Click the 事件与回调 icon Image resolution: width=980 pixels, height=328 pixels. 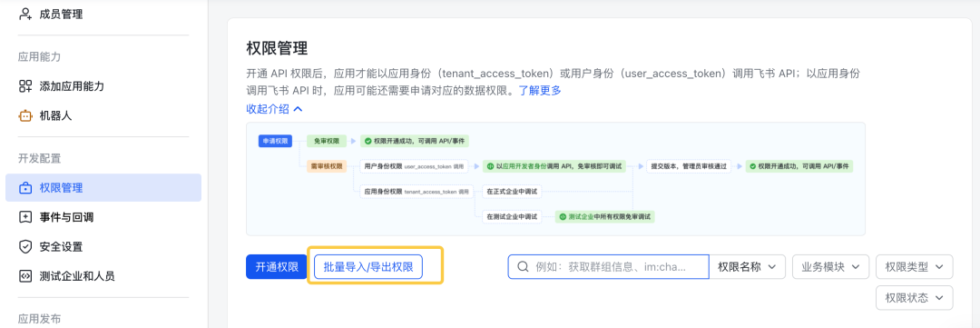coord(25,217)
